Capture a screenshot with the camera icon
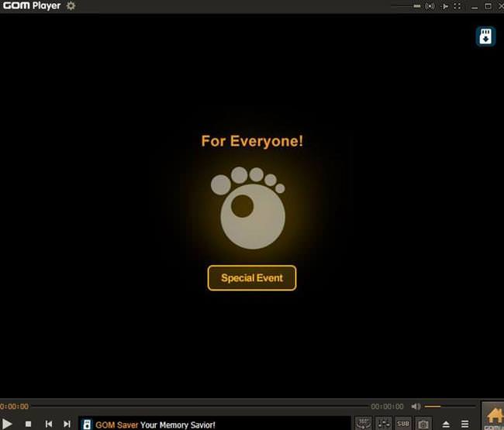This screenshot has height=430, width=504. click(423, 424)
